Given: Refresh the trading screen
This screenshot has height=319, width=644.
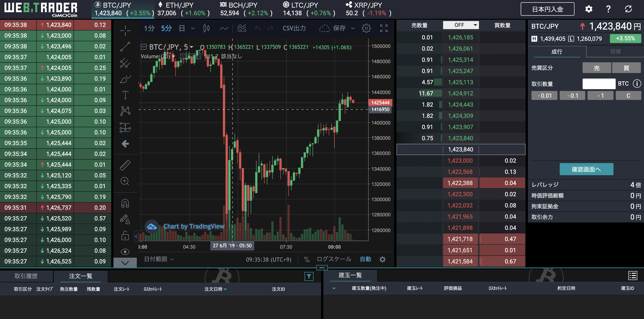Looking at the screenshot, I should pos(628,9).
